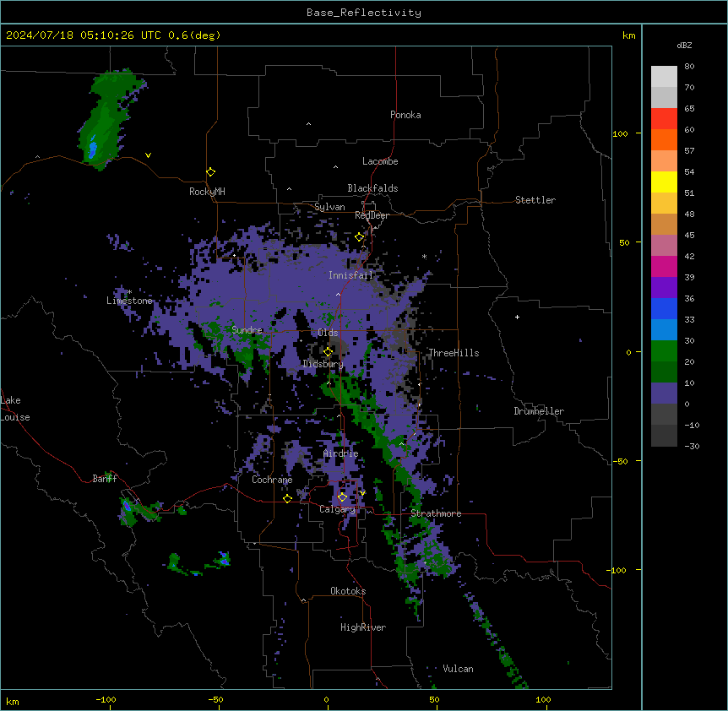Click the yellow diamond marker above Calgary label
Viewport: 728px width, 711px height.
pyautogui.click(x=342, y=497)
